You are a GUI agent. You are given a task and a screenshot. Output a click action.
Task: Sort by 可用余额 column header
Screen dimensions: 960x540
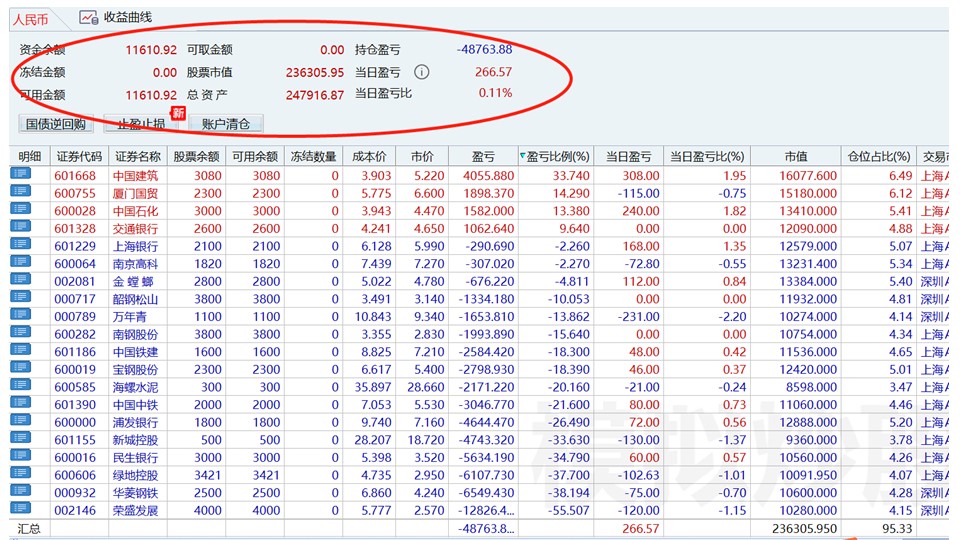(x=255, y=157)
